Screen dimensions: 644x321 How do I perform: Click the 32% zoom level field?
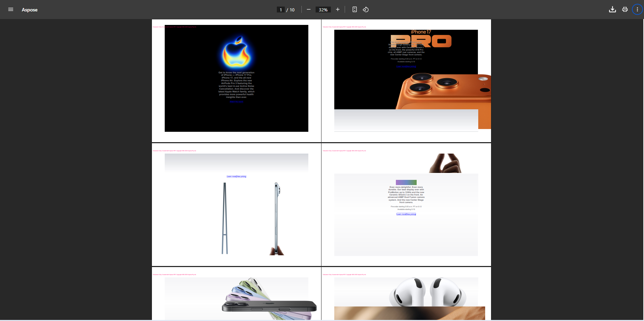323,10
